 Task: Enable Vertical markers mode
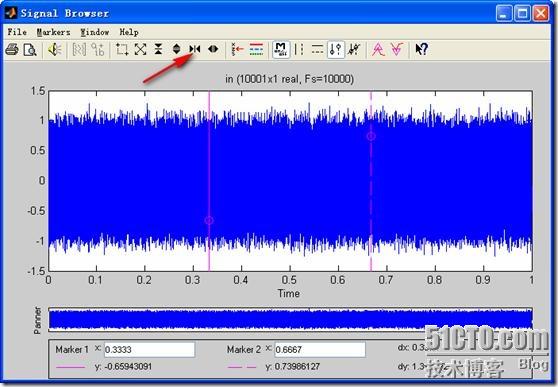[299, 49]
